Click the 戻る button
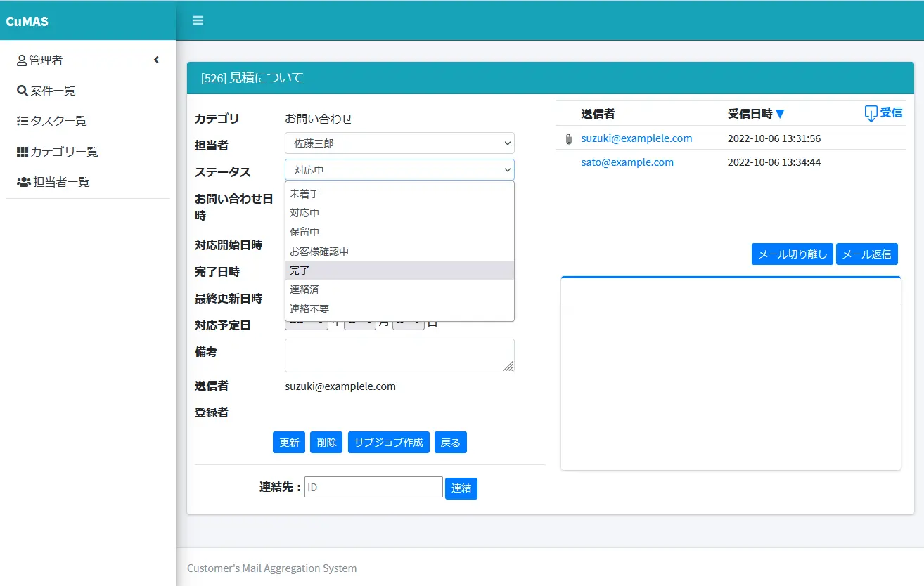The height and width of the screenshot is (586, 924). tap(451, 443)
